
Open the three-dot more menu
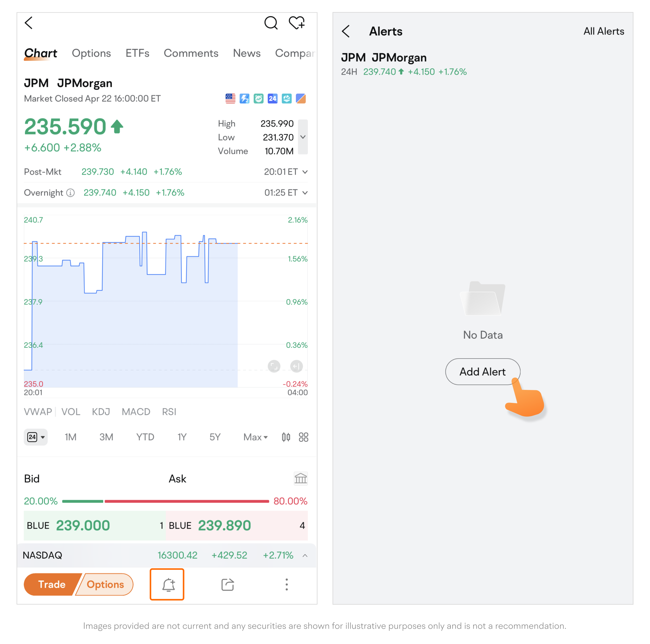[287, 584]
